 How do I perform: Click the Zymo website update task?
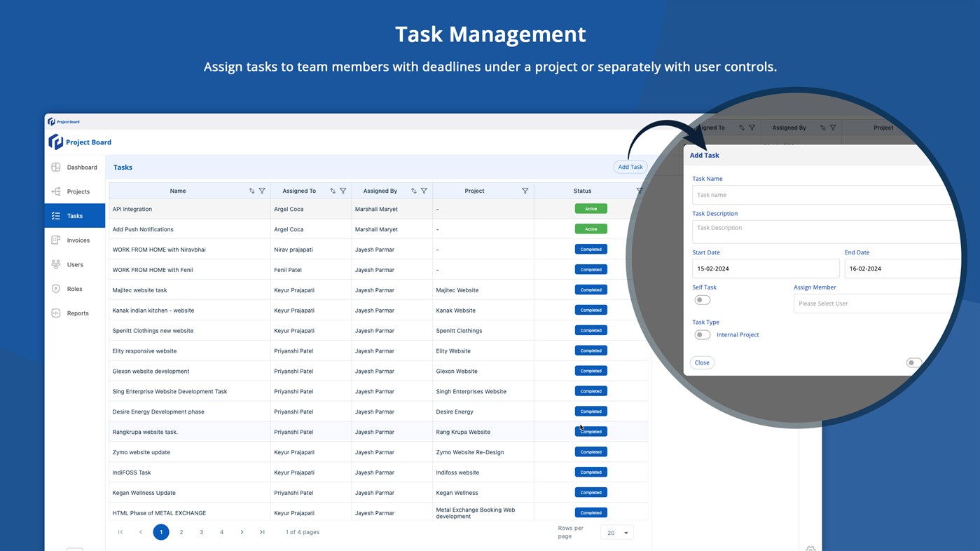tap(142, 452)
